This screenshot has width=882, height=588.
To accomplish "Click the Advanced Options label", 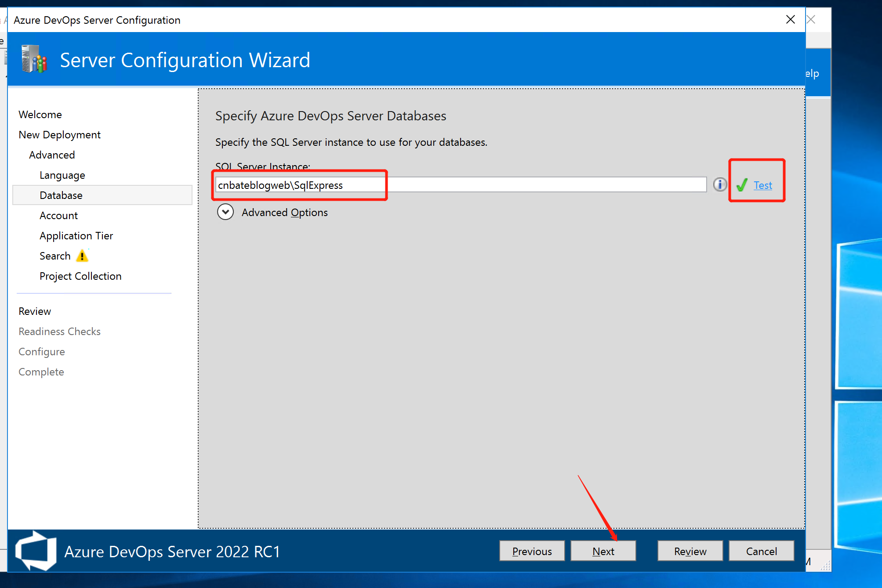I will (x=285, y=213).
